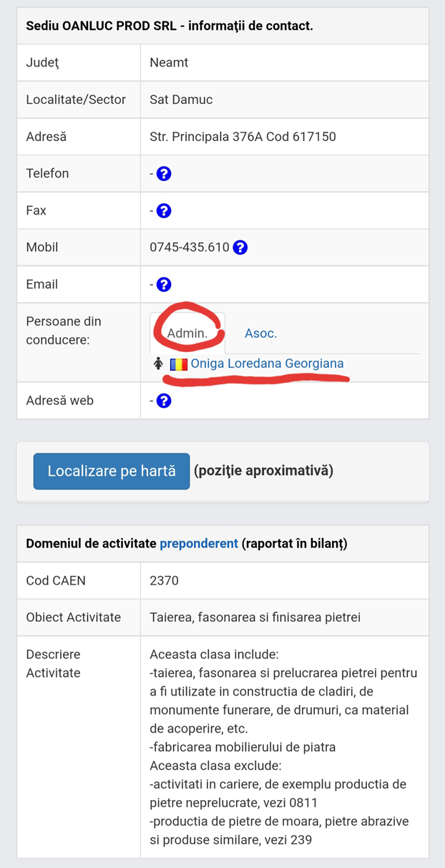
Task: Click the blue question mark in the Mobil row
Action: [x=240, y=247]
